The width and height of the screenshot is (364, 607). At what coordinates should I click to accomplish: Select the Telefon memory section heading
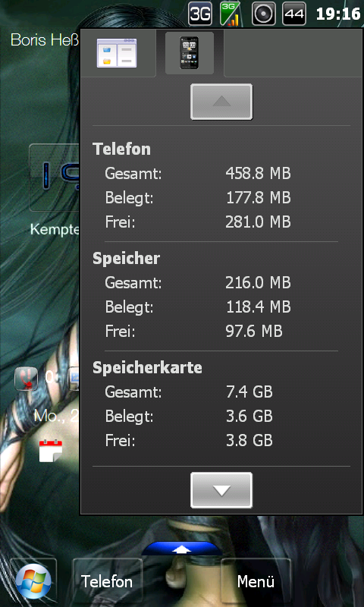coord(121,149)
